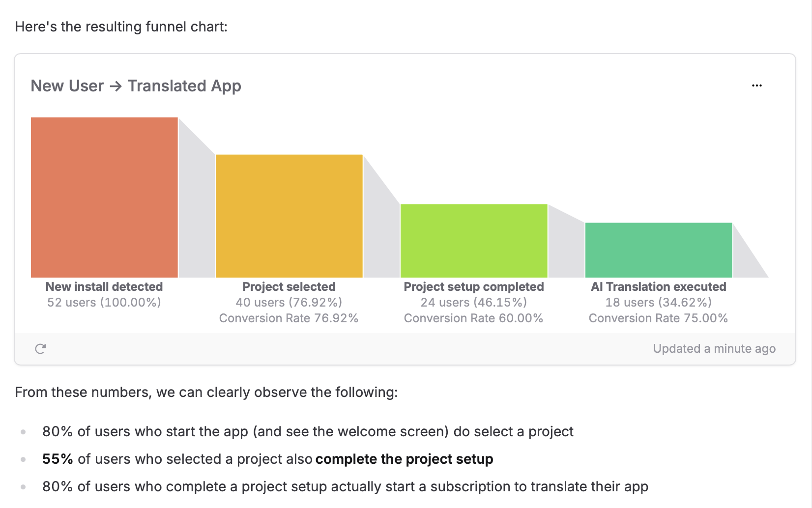Viewport: 812px width, 508px height.
Task: Click the Conversion Rate 60.00% value
Action: pos(473,318)
